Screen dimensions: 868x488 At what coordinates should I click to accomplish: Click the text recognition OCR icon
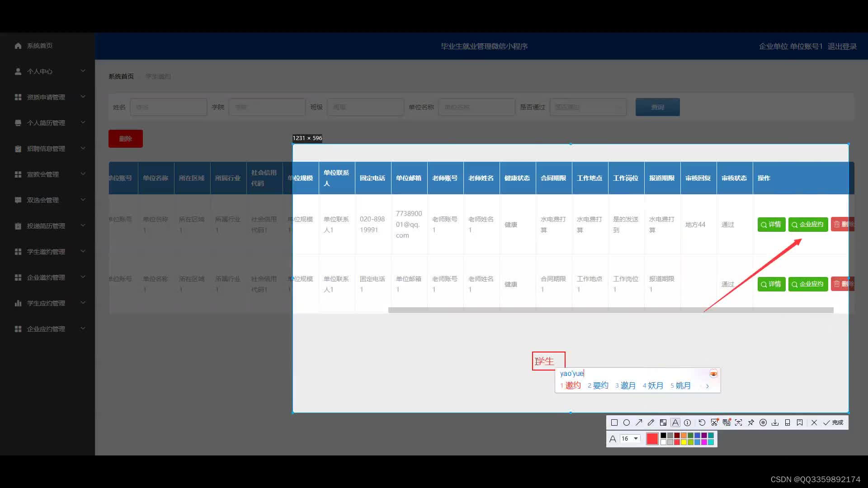click(x=738, y=422)
